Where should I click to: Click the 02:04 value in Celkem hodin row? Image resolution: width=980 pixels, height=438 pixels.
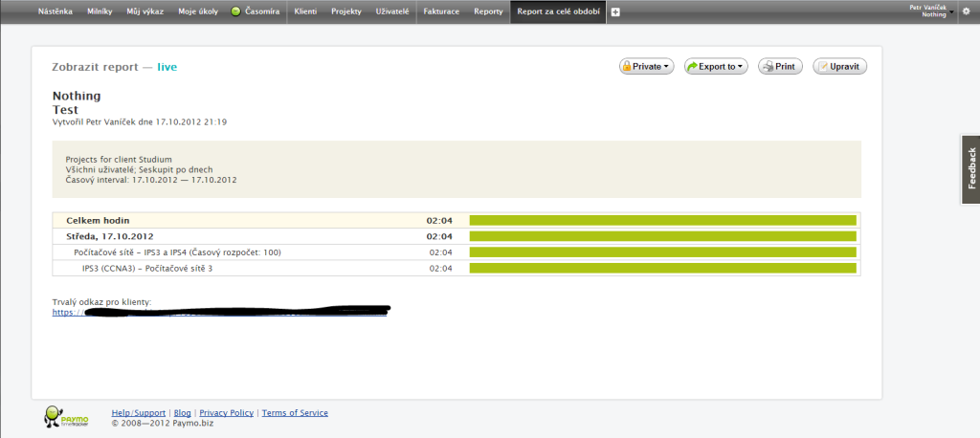click(438, 221)
